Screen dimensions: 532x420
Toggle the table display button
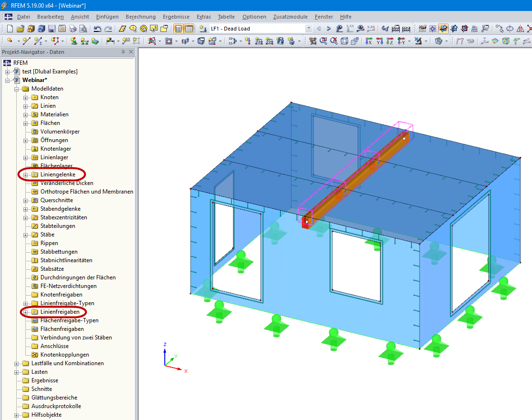(189, 29)
